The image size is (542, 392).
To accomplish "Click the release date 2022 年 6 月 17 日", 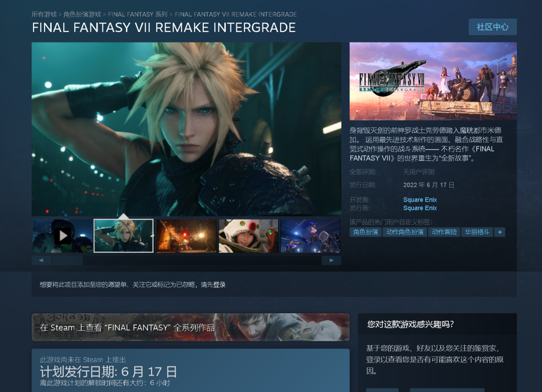I will 429,185.
